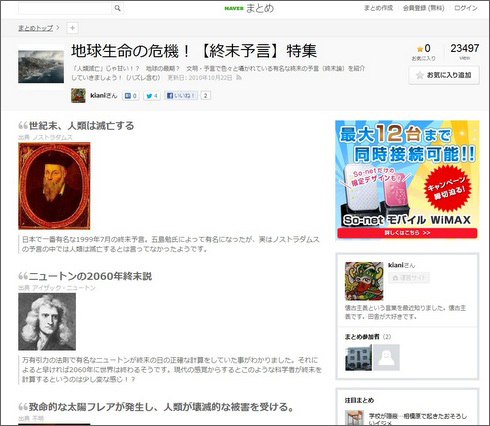Click heading 世紀末、人類は滅亡する
This screenshot has width=490, height=426.
[81, 126]
